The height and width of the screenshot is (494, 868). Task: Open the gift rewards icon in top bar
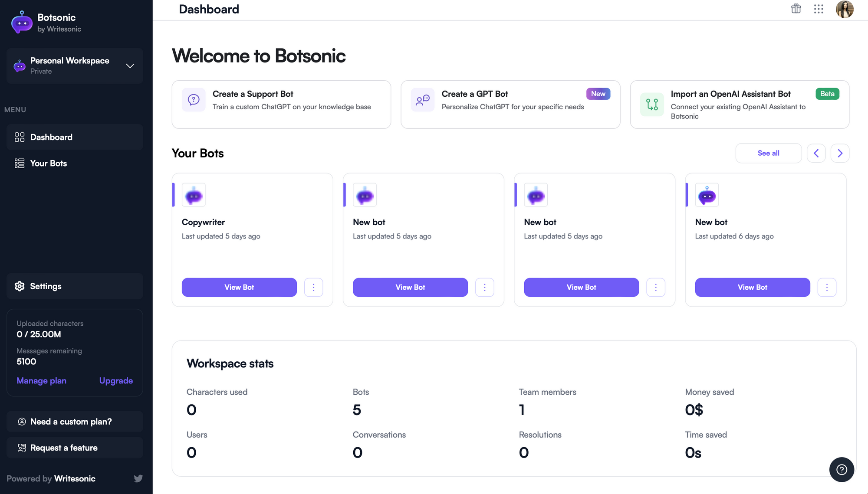pyautogui.click(x=796, y=9)
